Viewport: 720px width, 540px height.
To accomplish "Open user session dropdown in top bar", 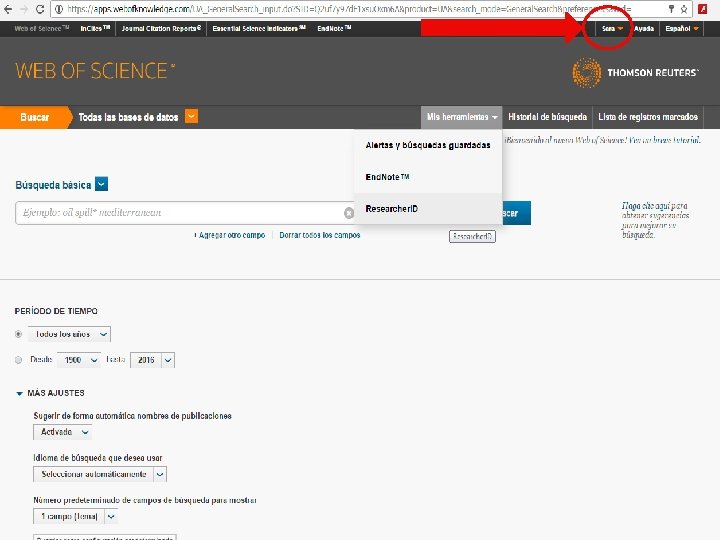I will pos(613,28).
